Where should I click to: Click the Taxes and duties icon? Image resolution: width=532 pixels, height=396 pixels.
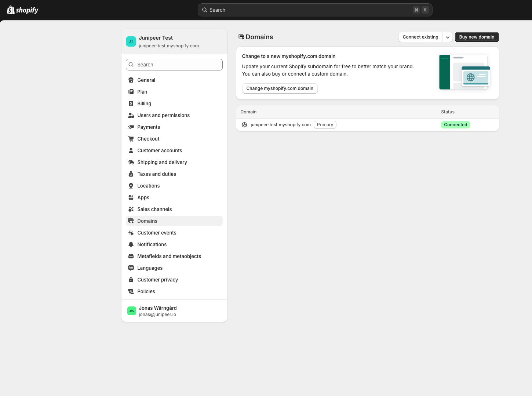pos(131,174)
